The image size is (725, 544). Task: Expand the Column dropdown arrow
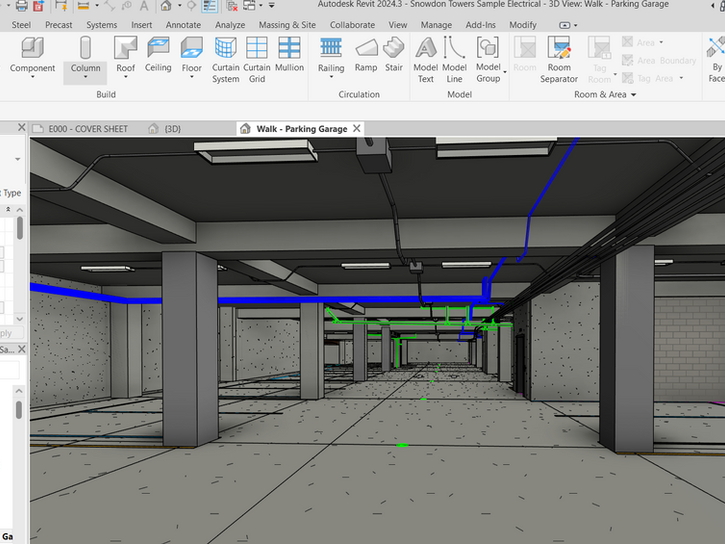click(85, 77)
